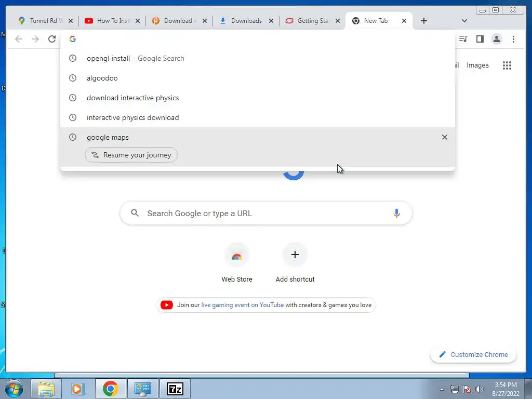
Task: Choose interactive physics download suggestion
Action: pos(258,117)
